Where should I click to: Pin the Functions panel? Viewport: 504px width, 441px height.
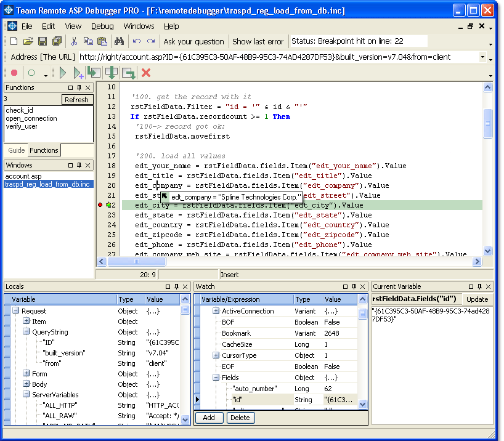click(x=79, y=87)
